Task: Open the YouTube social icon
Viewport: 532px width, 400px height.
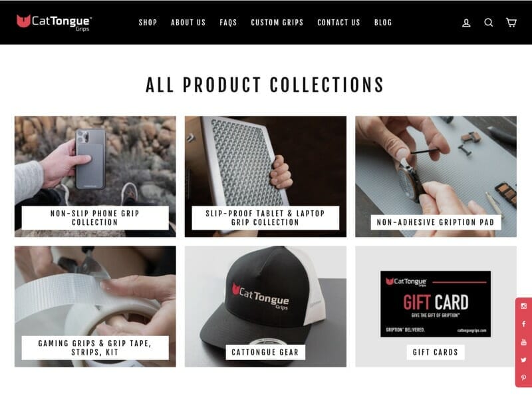Action: pyautogui.click(x=523, y=342)
